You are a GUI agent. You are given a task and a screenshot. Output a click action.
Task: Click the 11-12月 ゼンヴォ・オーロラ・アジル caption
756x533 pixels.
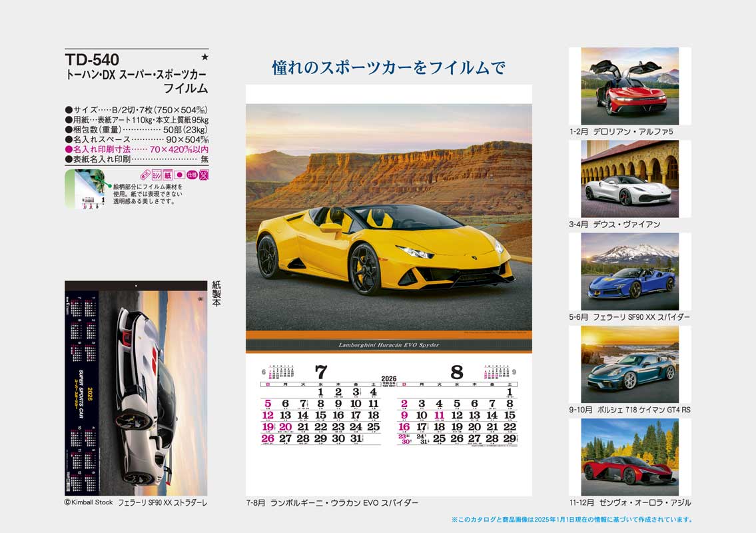(x=630, y=502)
